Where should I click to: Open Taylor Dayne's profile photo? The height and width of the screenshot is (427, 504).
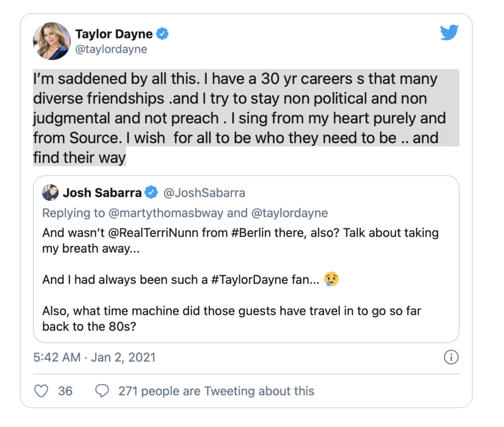[52, 41]
